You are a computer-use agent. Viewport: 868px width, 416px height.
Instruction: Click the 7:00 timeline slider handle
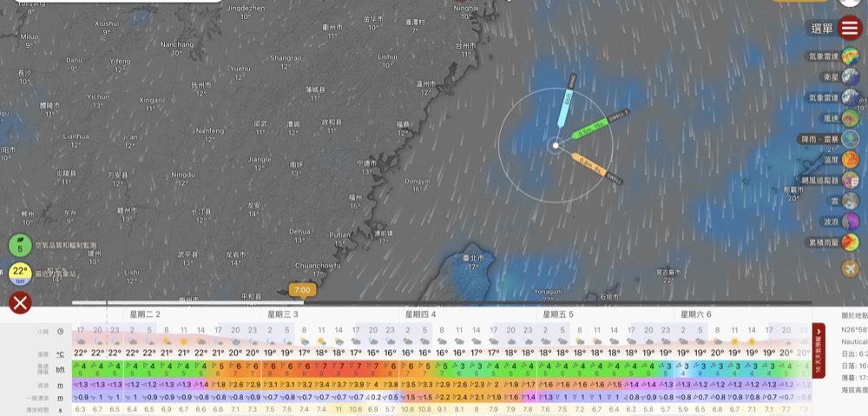(302, 290)
